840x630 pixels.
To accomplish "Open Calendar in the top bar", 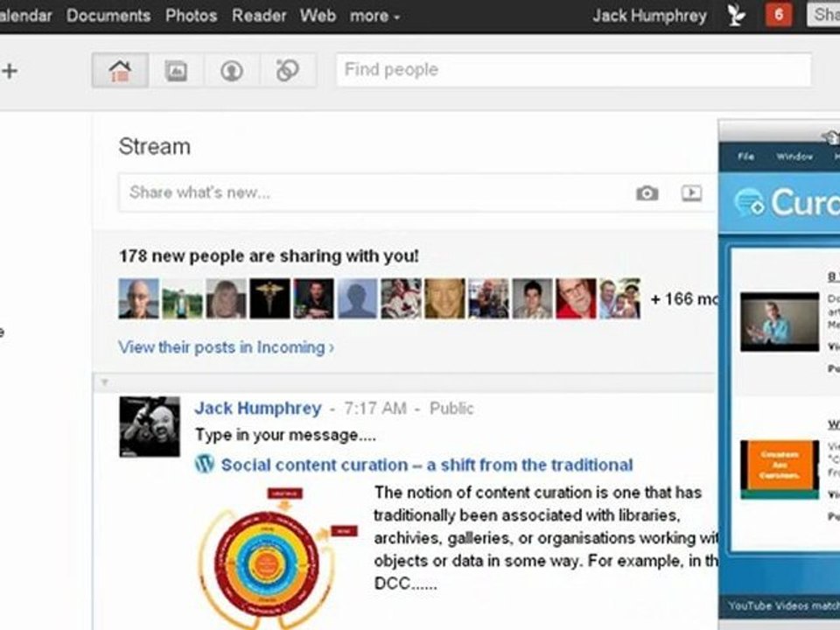I will click(x=25, y=16).
